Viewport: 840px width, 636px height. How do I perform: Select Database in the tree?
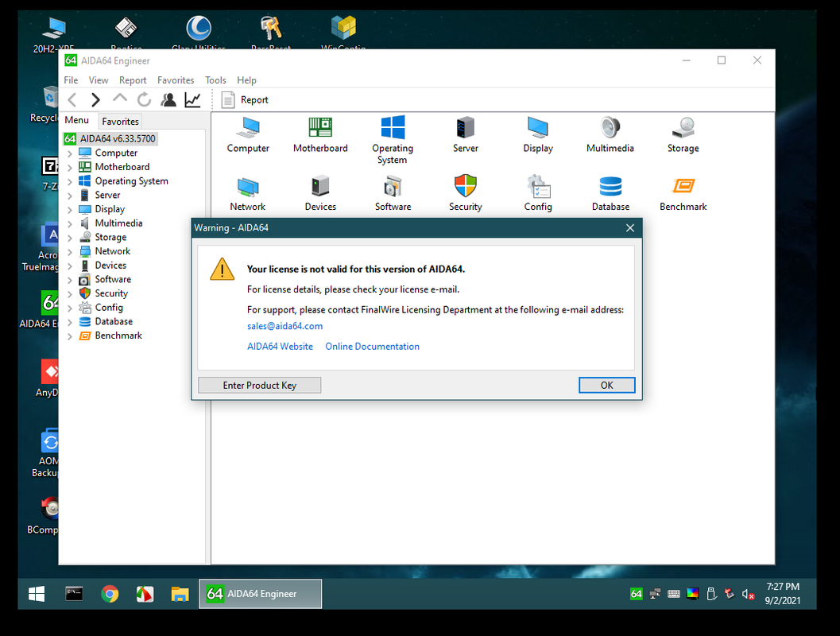114,321
